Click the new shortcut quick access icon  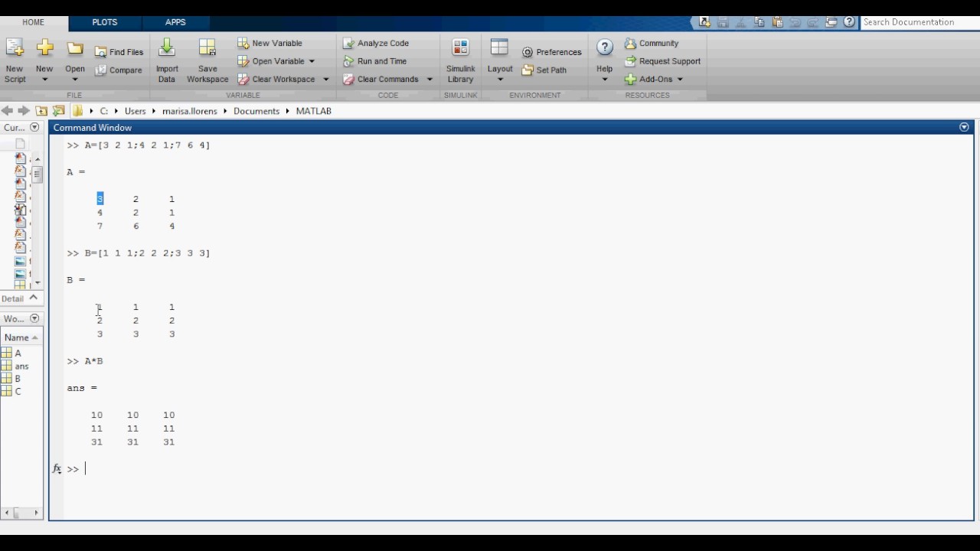tap(704, 22)
